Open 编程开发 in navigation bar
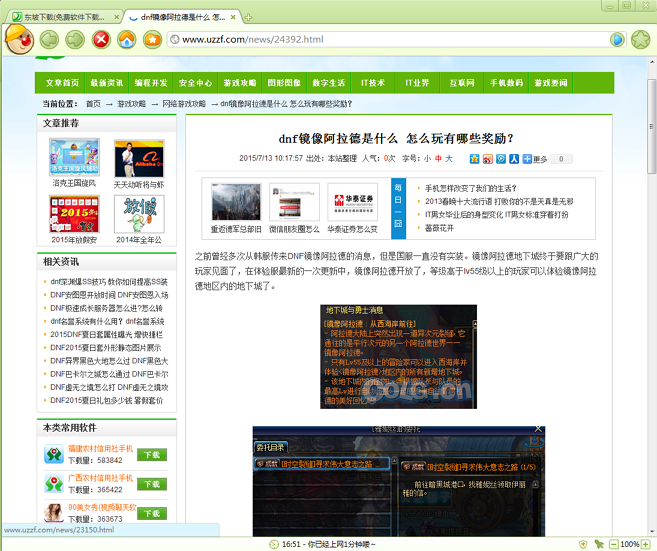 (x=151, y=83)
